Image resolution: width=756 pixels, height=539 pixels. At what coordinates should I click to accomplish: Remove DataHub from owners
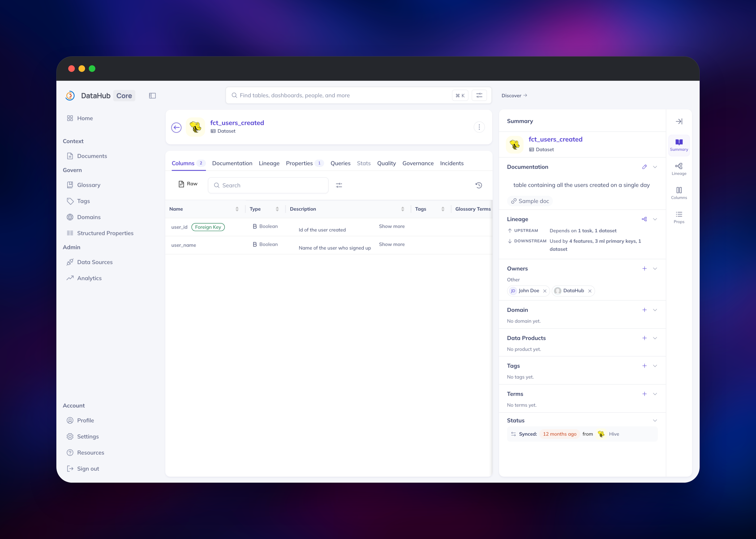590,291
